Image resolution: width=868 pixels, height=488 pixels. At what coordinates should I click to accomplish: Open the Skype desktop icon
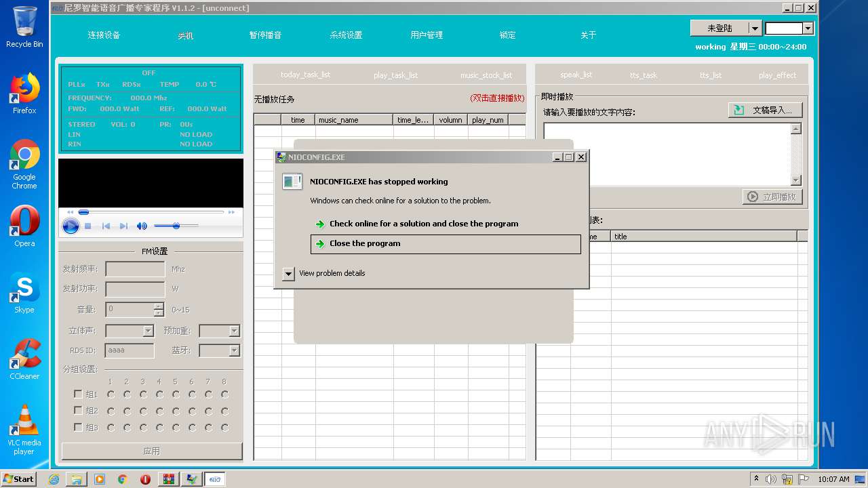pyautogui.click(x=24, y=293)
